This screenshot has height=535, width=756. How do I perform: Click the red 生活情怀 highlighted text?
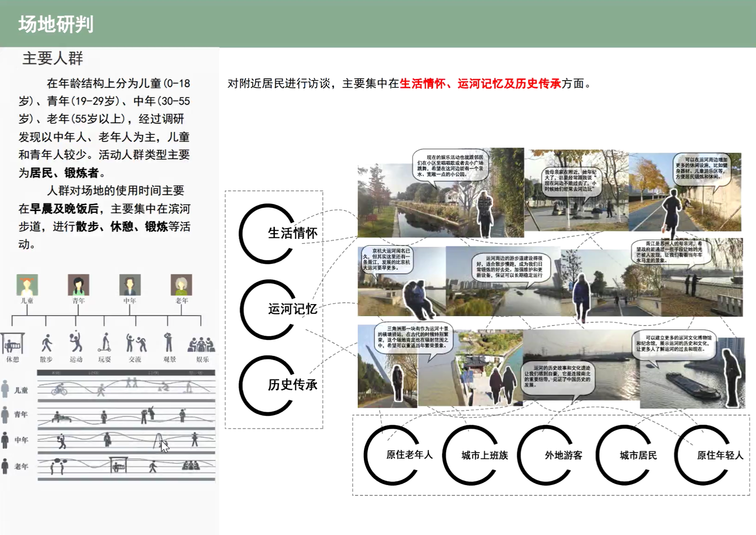click(422, 84)
